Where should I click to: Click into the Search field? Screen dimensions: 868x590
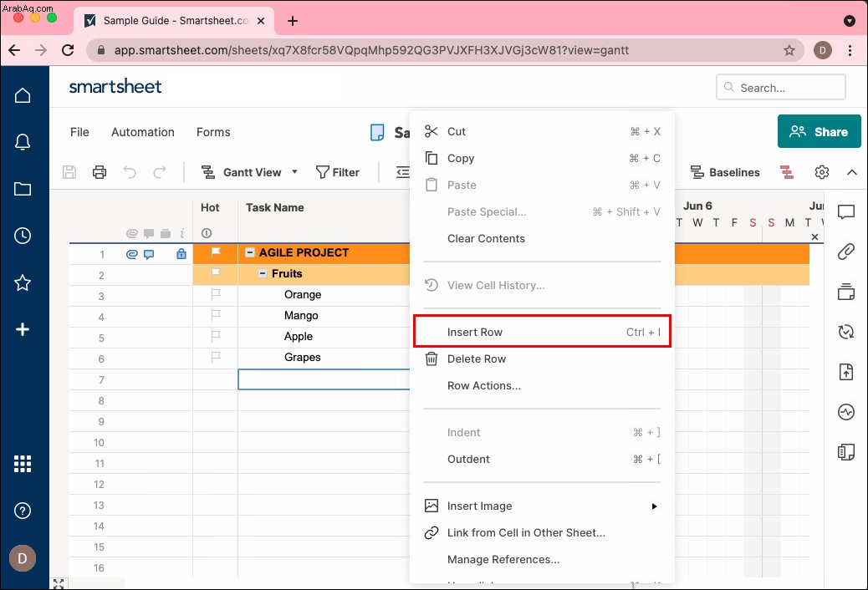coord(780,88)
